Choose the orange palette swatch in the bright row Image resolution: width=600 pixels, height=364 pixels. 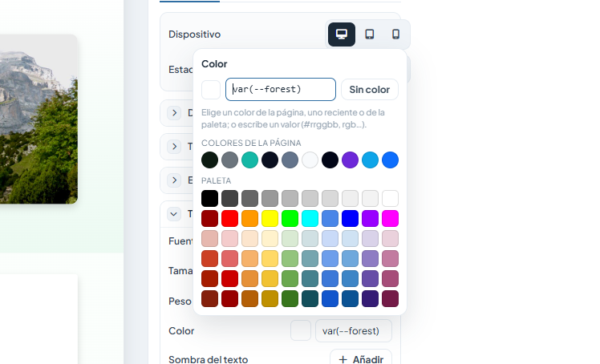(x=250, y=218)
